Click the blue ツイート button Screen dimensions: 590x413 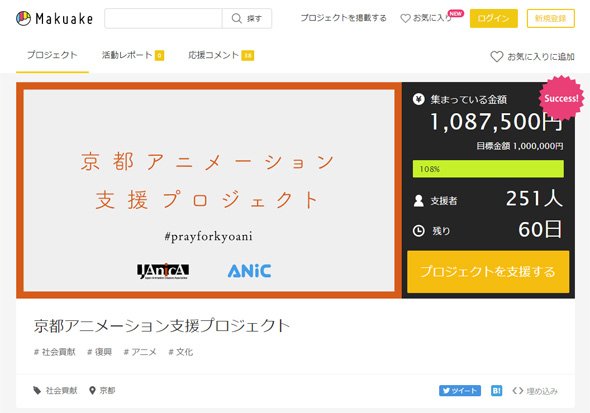click(460, 391)
